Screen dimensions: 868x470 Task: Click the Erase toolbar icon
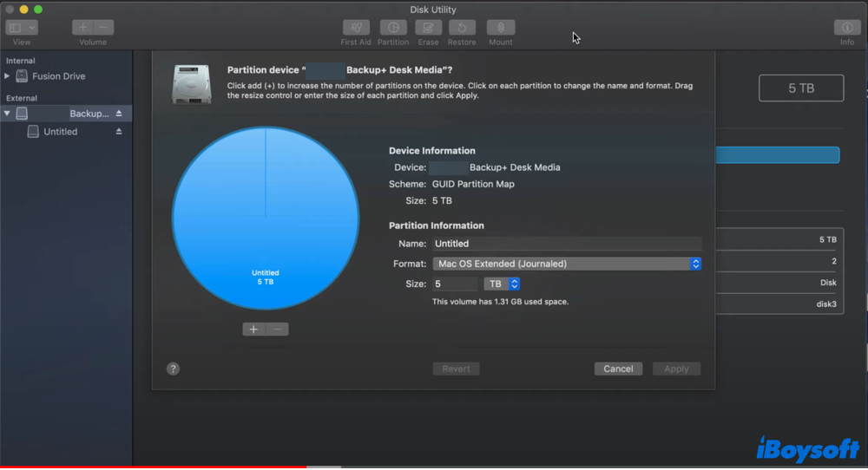pos(428,28)
